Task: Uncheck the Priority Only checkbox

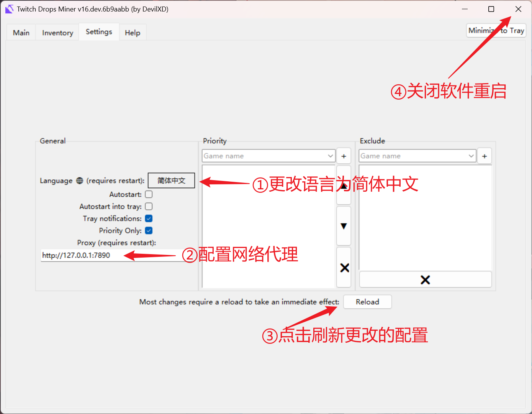Action: [x=149, y=230]
